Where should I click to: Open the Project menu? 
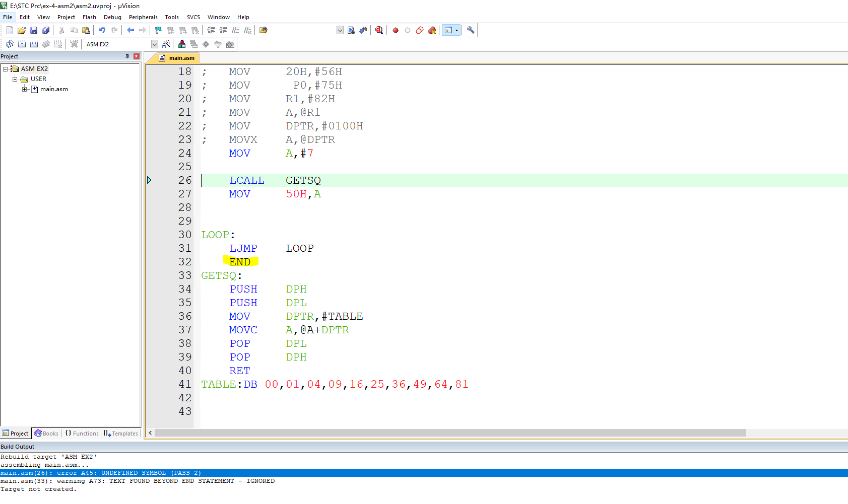pyautogui.click(x=66, y=17)
